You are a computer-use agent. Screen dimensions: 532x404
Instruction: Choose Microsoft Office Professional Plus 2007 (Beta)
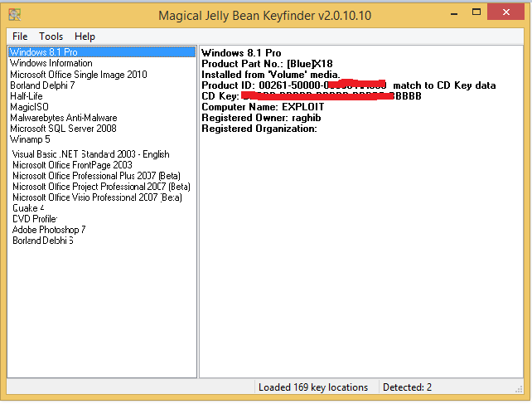tap(96, 175)
